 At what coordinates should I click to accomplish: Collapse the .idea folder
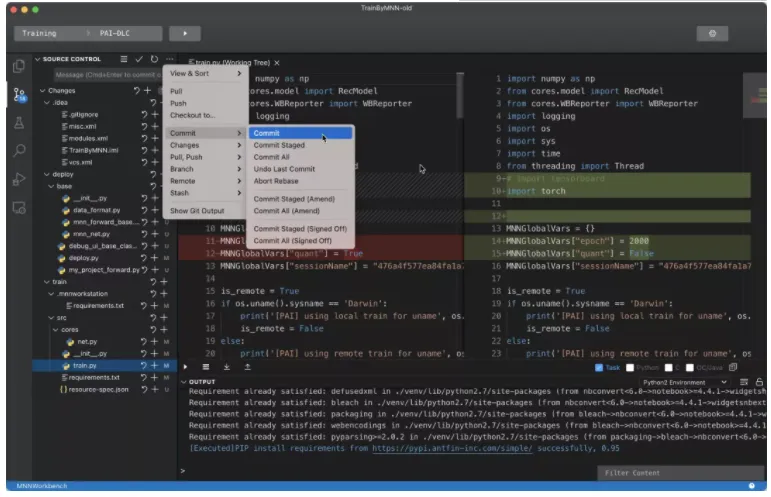[47, 103]
